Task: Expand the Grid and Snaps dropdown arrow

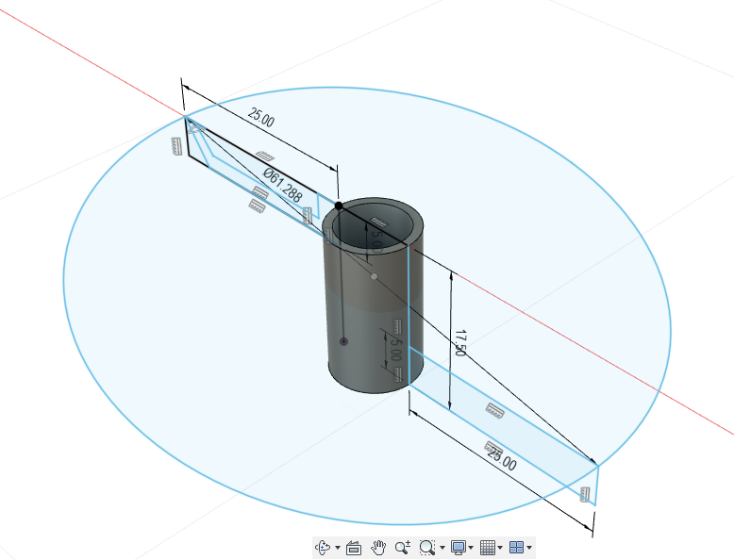Action: tap(500, 548)
